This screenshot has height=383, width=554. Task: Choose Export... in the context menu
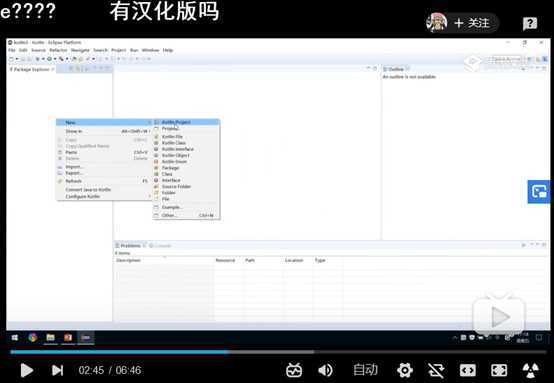click(x=104, y=173)
